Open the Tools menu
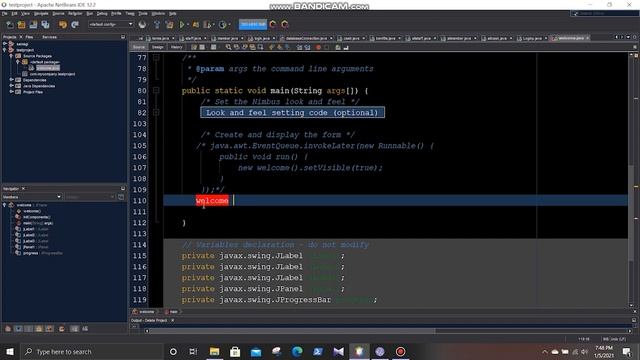The height and width of the screenshot is (360, 640). [143, 13]
